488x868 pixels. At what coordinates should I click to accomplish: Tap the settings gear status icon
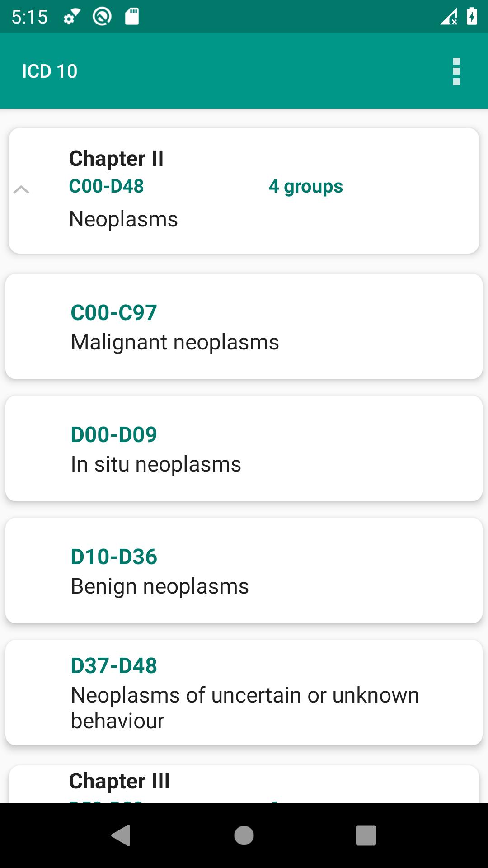tap(71, 17)
